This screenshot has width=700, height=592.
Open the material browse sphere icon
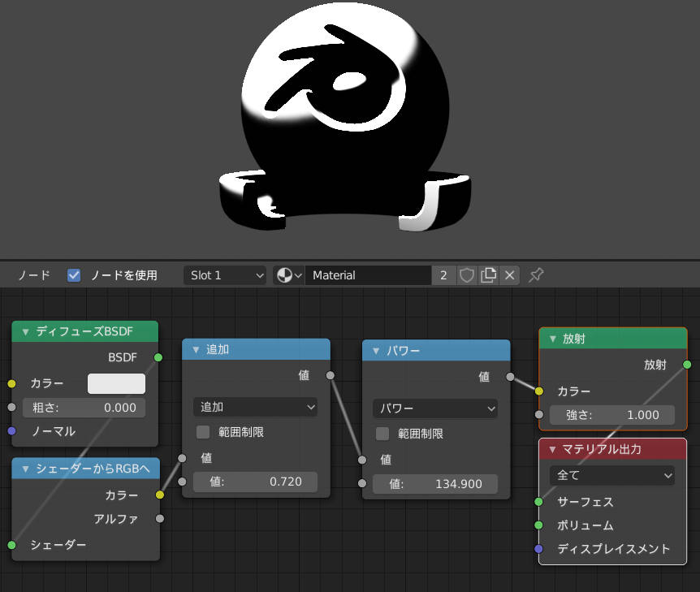(288, 275)
